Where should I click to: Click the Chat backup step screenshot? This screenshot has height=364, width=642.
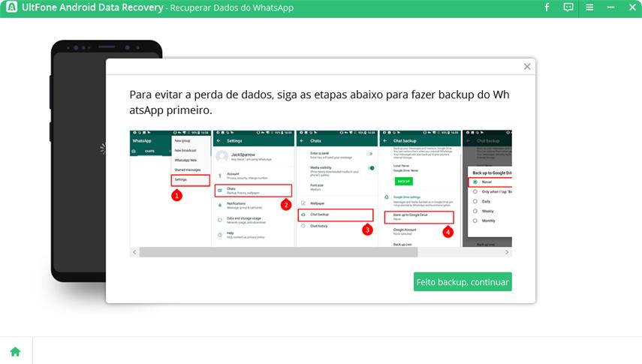[x=336, y=188]
